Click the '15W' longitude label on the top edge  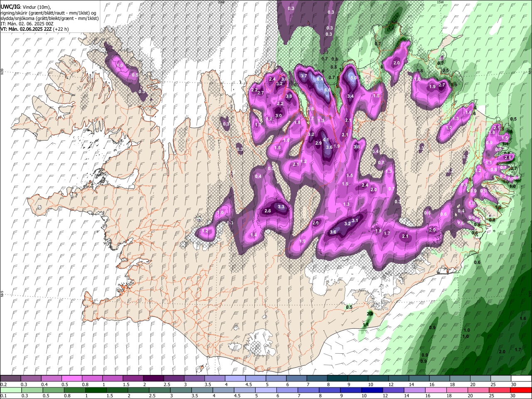[441, 2]
